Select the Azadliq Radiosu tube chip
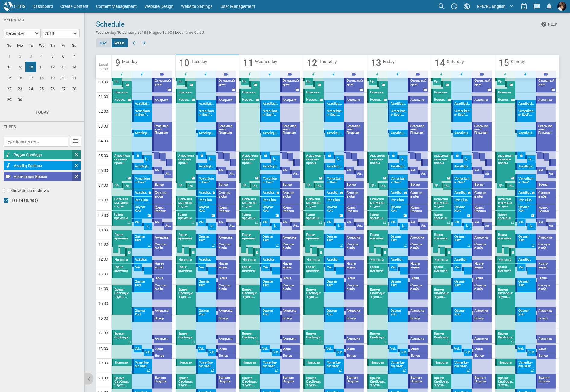Image resolution: width=570 pixels, height=392 pixels. [x=38, y=166]
